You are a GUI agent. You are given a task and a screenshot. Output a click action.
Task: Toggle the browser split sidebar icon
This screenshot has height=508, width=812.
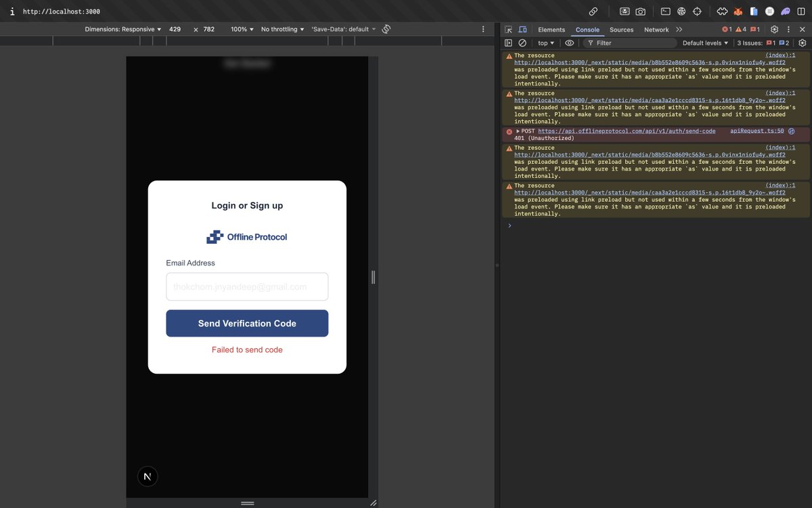801,12
